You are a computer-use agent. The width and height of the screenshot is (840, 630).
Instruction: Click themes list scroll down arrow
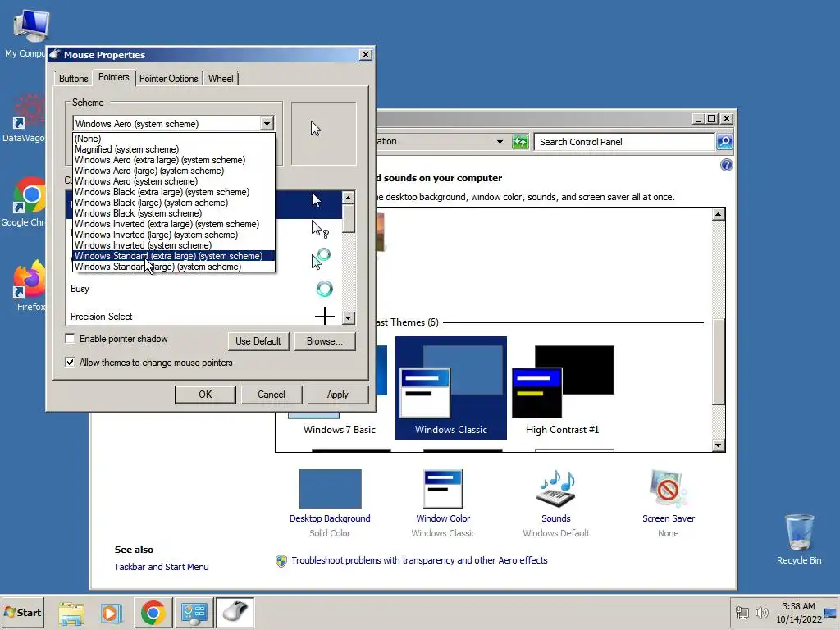click(719, 445)
